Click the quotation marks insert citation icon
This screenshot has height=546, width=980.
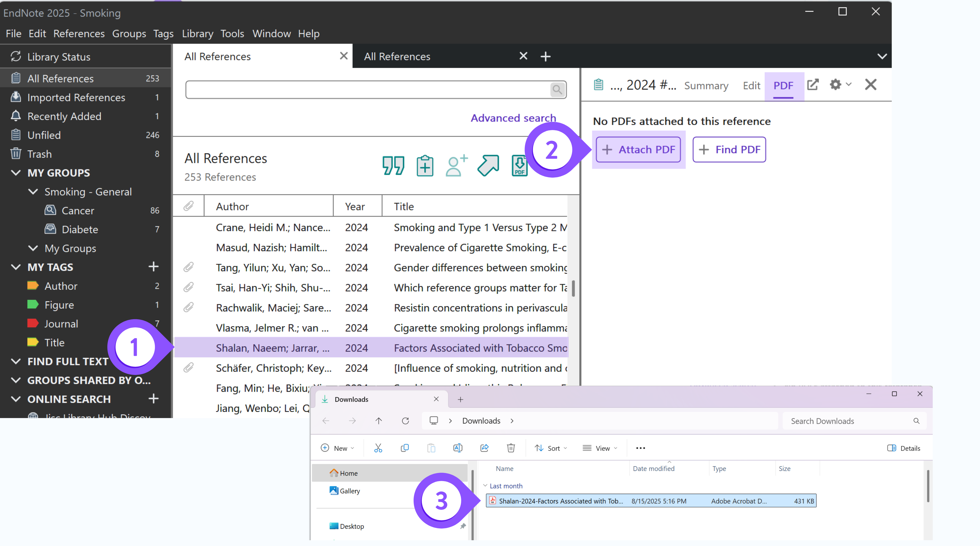coord(393,165)
